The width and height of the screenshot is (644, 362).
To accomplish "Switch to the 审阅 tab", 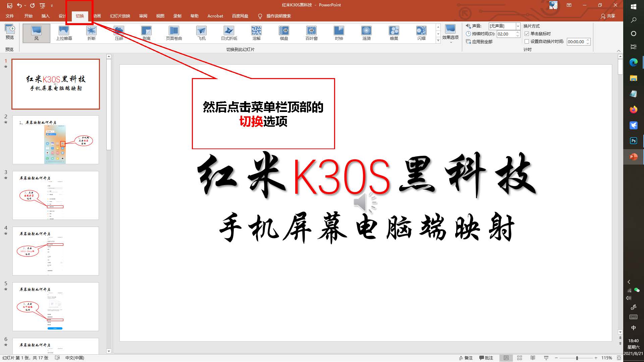I will 143,16.
